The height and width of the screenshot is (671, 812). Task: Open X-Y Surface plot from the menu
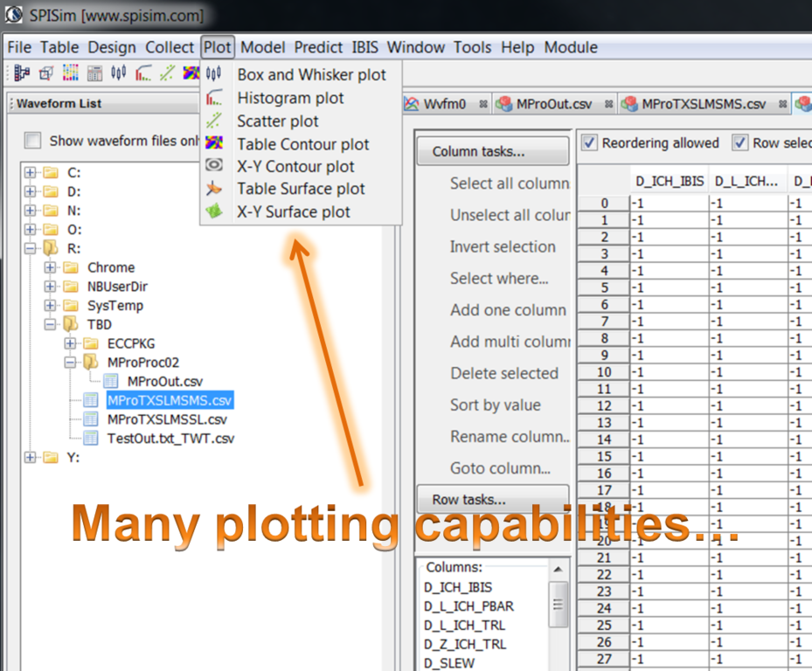pos(293,211)
